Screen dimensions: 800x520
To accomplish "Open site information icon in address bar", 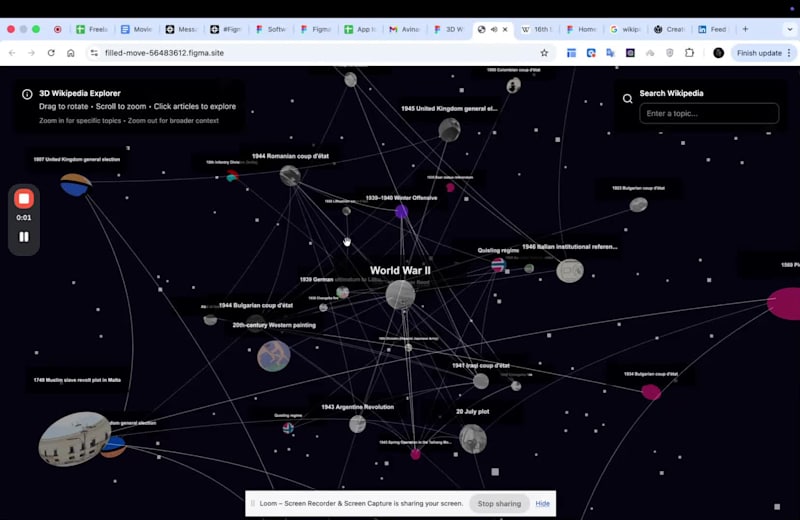I will pyautogui.click(x=94, y=53).
